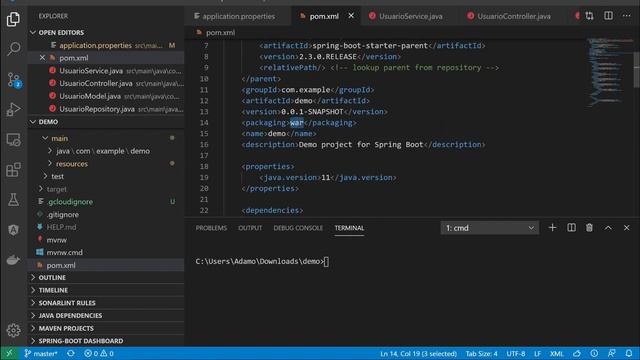The height and width of the screenshot is (360, 640).
Task: Open the Extensions view
Action: click(x=13, y=170)
